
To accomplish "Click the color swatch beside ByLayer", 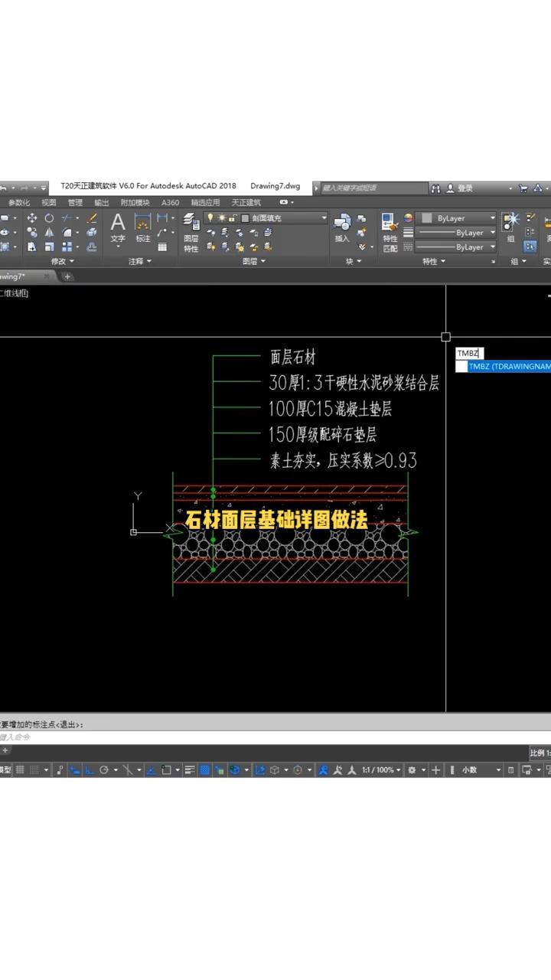I will [427, 218].
